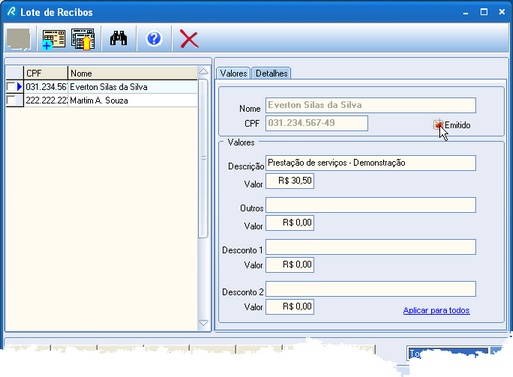Image resolution: width=513 pixels, height=377 pixels.
Task: Click the Valor field under Desconto 1
Action: 289,265
